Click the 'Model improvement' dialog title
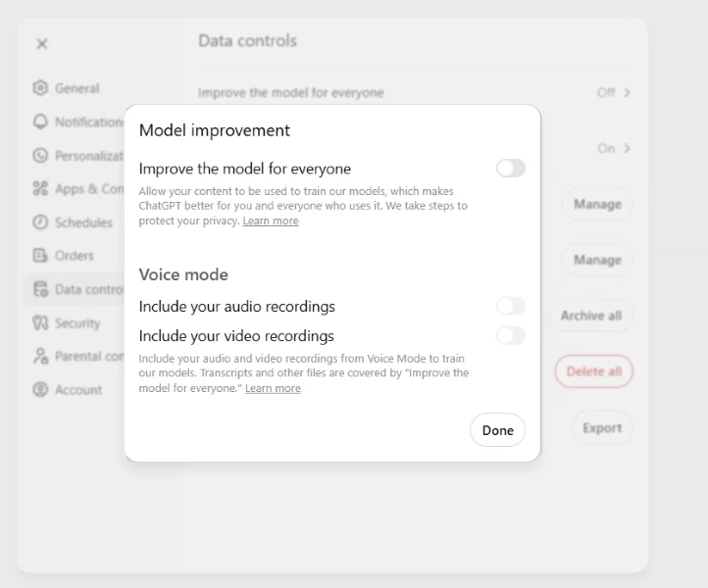 tap(215, 130)
